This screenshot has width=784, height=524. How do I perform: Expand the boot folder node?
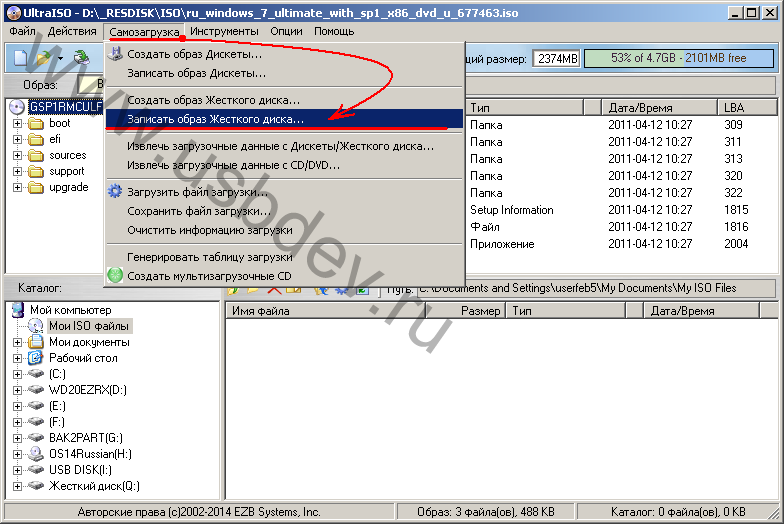click(18, 124)
